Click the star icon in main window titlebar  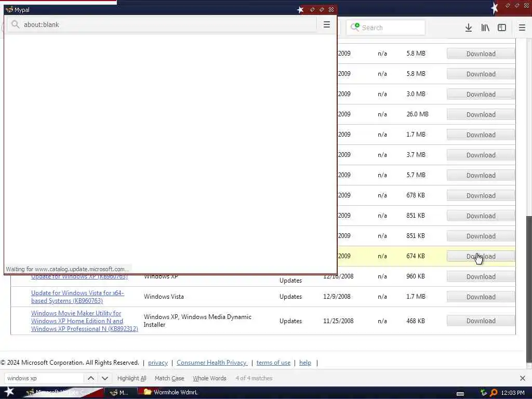(495, 7)
